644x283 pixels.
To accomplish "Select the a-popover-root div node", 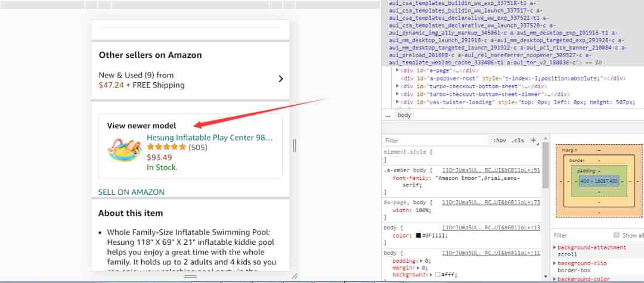I will click(x=513, y=78).
